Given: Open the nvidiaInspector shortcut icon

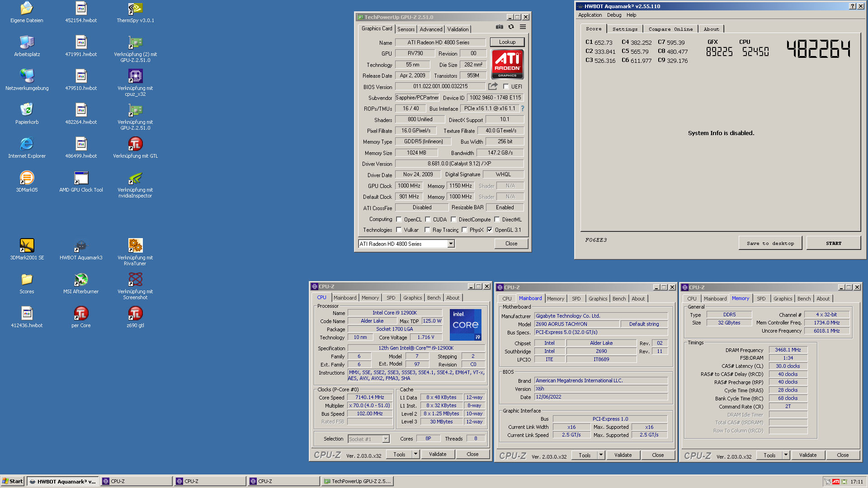Looking at the screenshot, I should point(135,178).
